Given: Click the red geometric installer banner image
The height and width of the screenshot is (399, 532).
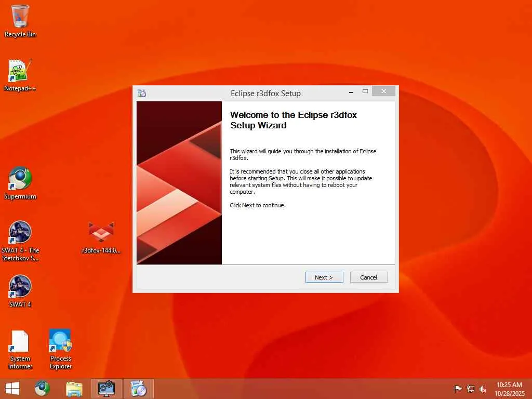Looking at the screenshot, I should pos(179,183).
